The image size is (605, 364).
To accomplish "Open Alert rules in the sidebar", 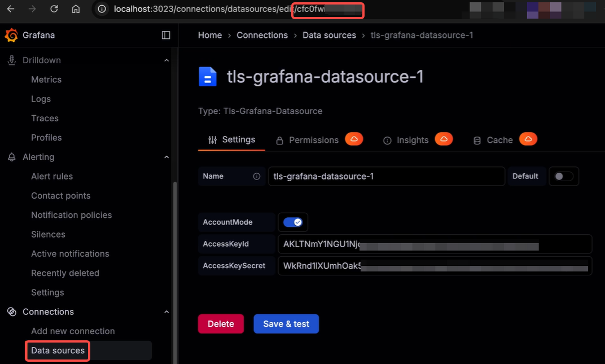I will (x=52, y=177).
